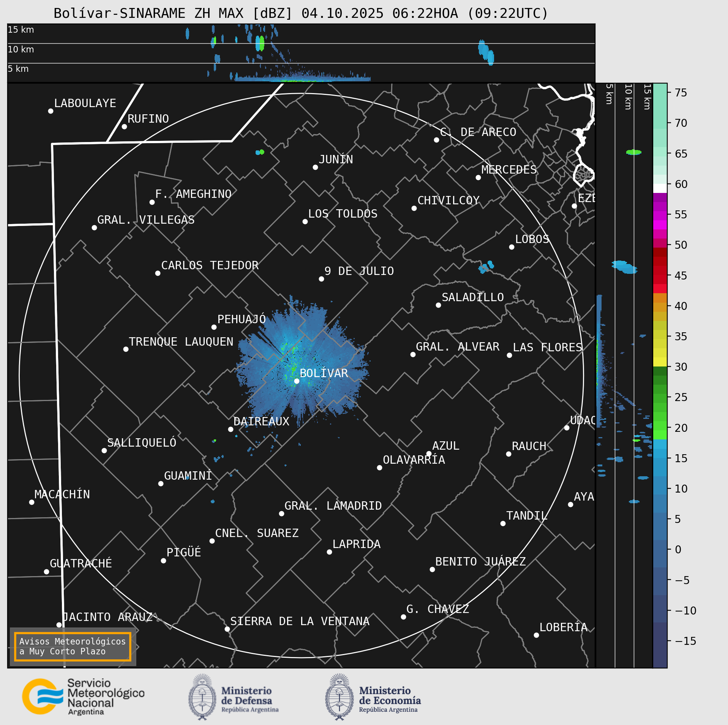Click the radar title text at top

[x=301, y=13]
